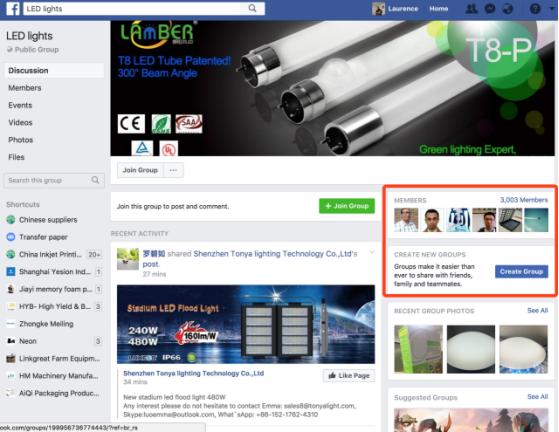Image resolution: width=559 pixels, height=432 pixels.
Task: Click the 34 mins timestamp
Action: tap(135, 382)
